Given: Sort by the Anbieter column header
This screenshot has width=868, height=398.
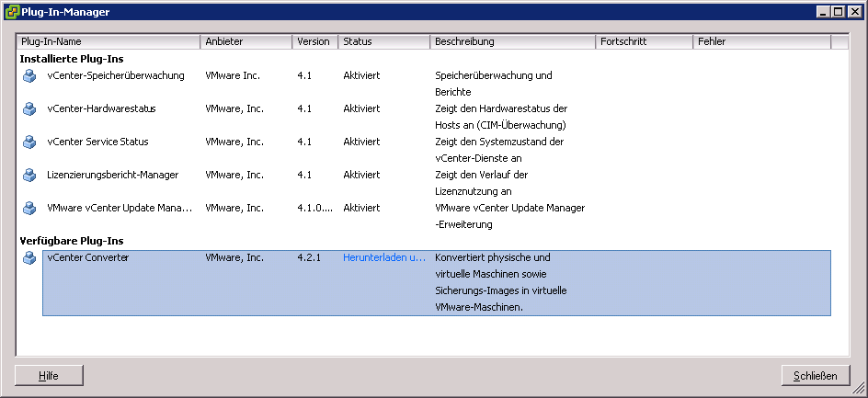Looking at the screenshot, I should coord(246,42).
